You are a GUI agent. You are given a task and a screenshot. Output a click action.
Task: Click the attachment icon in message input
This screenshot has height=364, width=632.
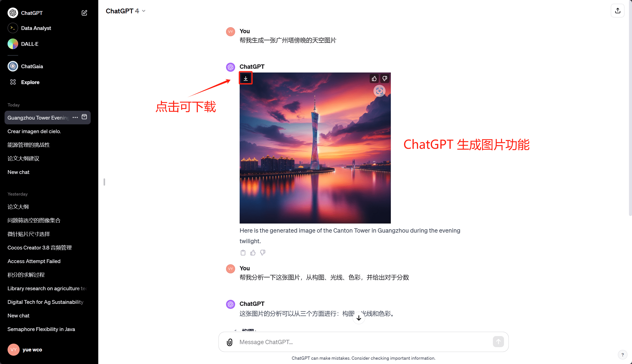(x=230, y=342)
